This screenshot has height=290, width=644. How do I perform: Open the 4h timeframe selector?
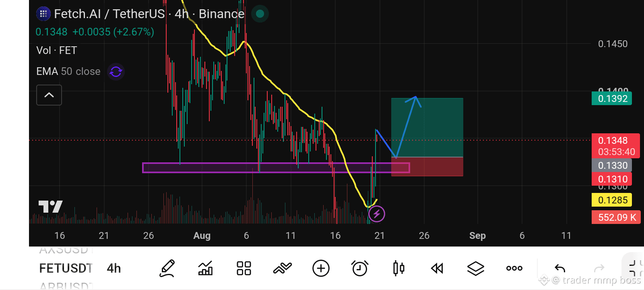tap(114, 268)
